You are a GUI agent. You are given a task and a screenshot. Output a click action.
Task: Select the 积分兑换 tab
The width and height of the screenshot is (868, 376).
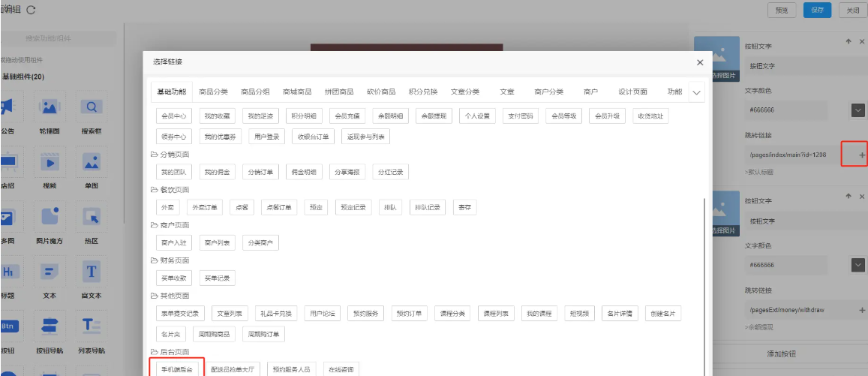coord(423,92)
